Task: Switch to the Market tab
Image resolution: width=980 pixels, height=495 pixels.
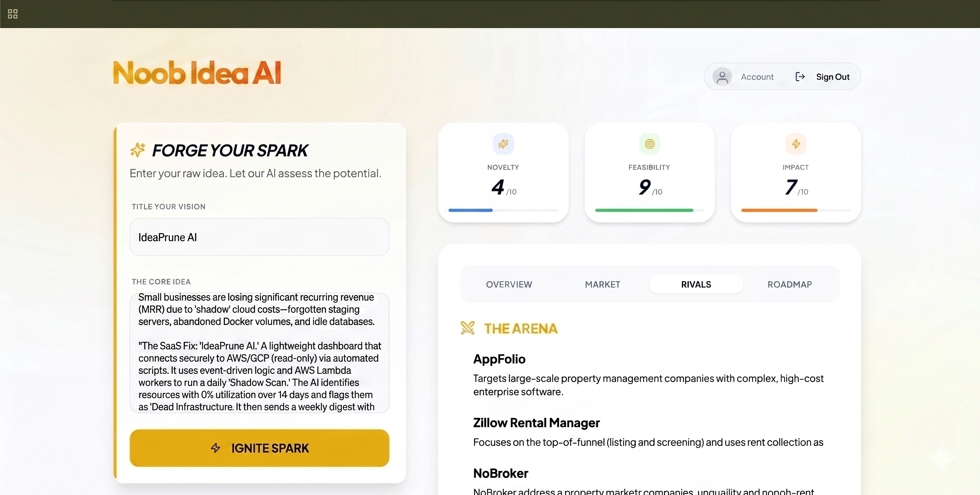Action: tap(603, 285)
